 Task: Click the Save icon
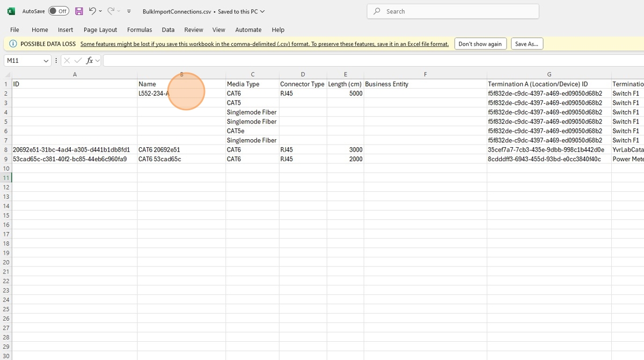click(x=79, y=11)
